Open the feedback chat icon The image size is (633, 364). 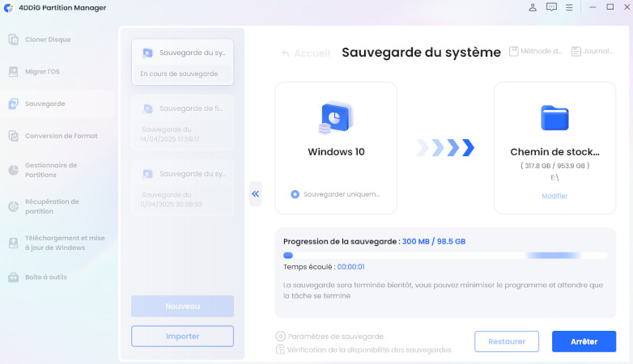pos(551,7)
